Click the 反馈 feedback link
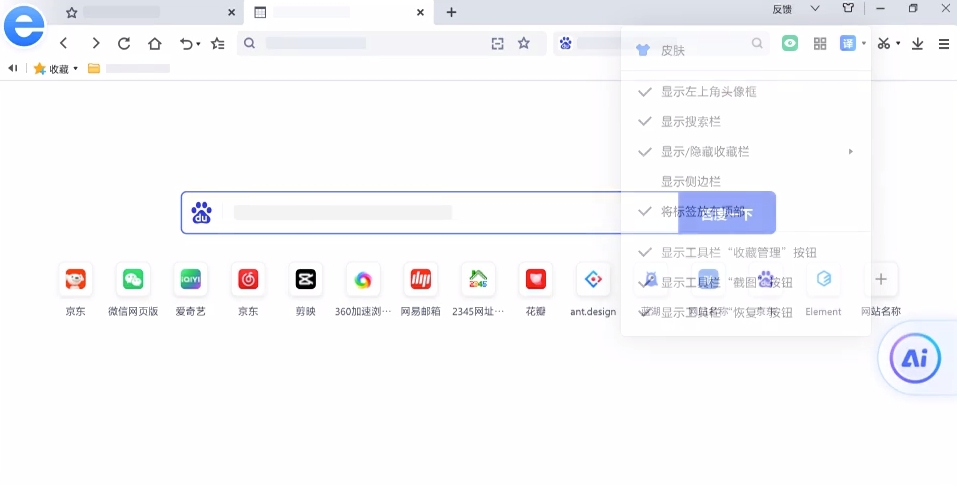Image resolution: width=957 pixels, height=486 pixels. click(x=782, y=9)
